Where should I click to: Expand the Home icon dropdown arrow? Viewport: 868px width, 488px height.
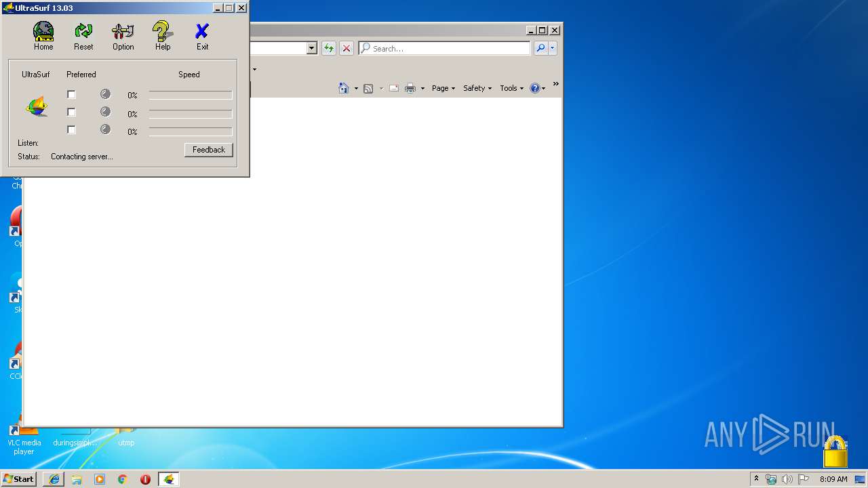coord(356,88)
